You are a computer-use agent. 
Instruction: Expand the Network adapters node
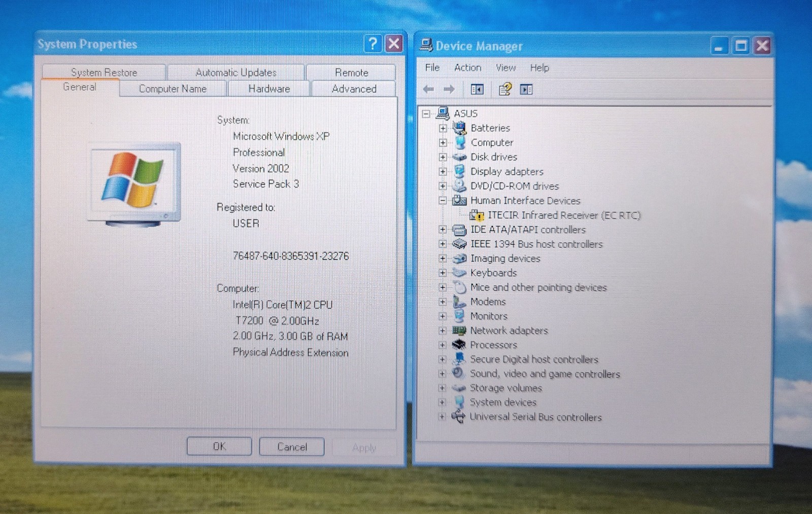point(442,331)
